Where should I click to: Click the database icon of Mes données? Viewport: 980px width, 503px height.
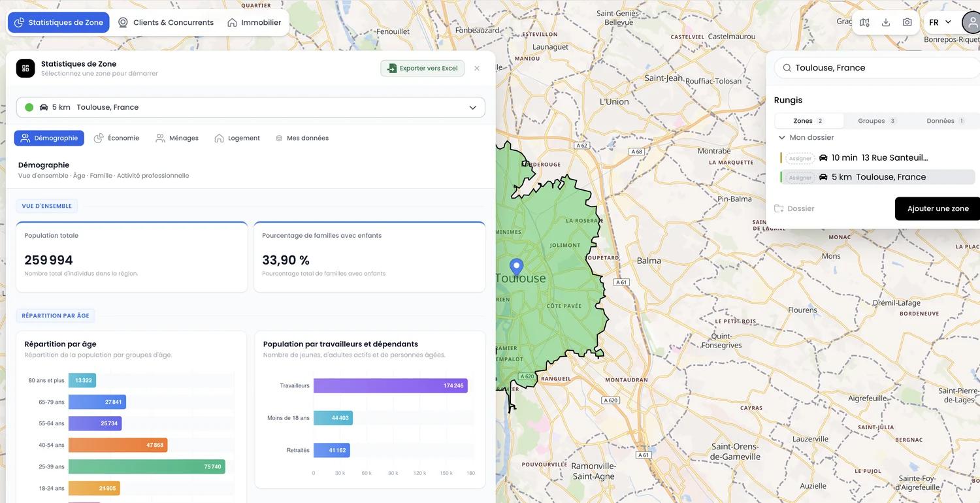[x=279, y=138]
